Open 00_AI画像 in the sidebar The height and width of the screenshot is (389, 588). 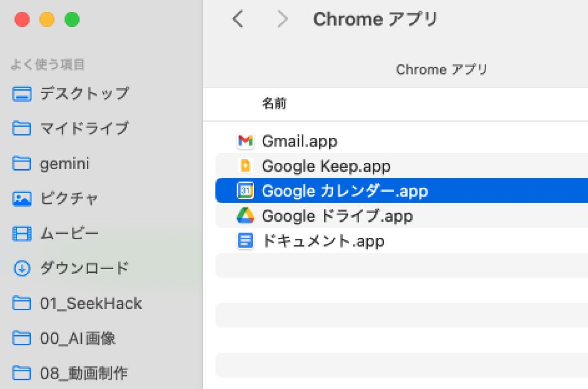(x=78, y=338)
